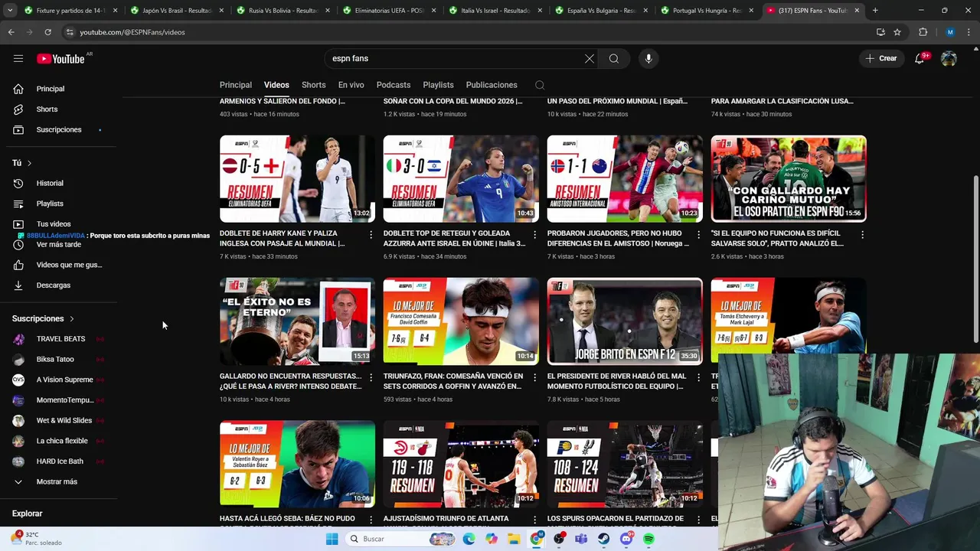Open Steam from the taskbar
This screenshot has width=980, height=551.
pos(604,539)
